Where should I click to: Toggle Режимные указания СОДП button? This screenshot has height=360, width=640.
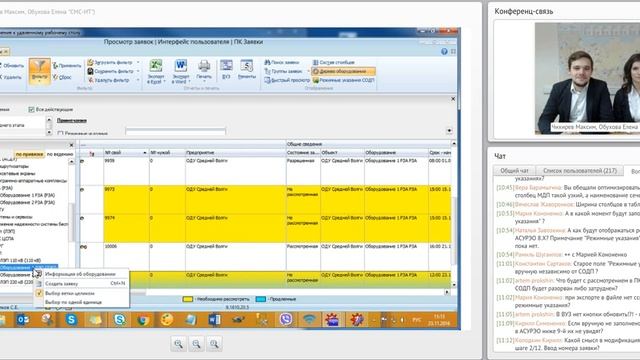[343, 80]
